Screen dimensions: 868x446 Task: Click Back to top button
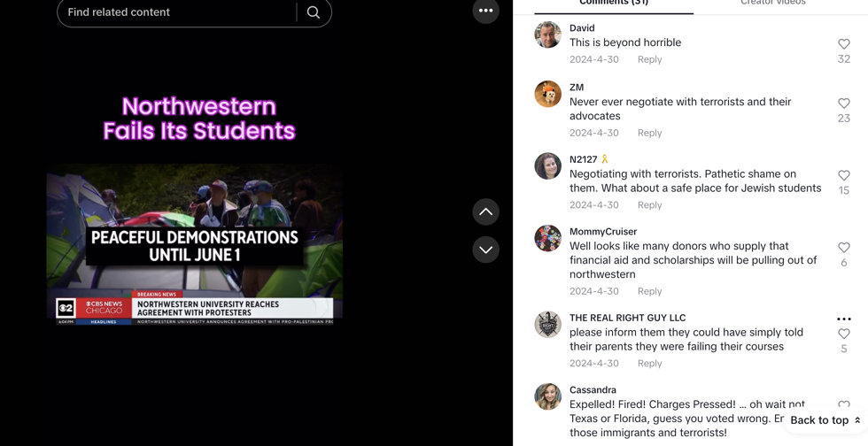tap(825, 420)
